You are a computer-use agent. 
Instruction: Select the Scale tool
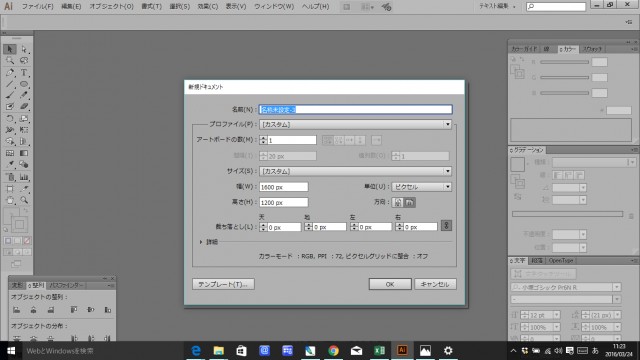24,118
